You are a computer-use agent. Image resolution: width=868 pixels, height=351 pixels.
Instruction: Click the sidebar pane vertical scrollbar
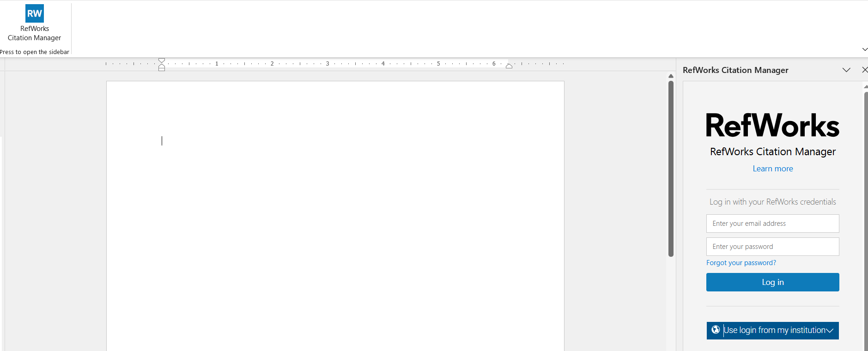click(x=866, y=222)
